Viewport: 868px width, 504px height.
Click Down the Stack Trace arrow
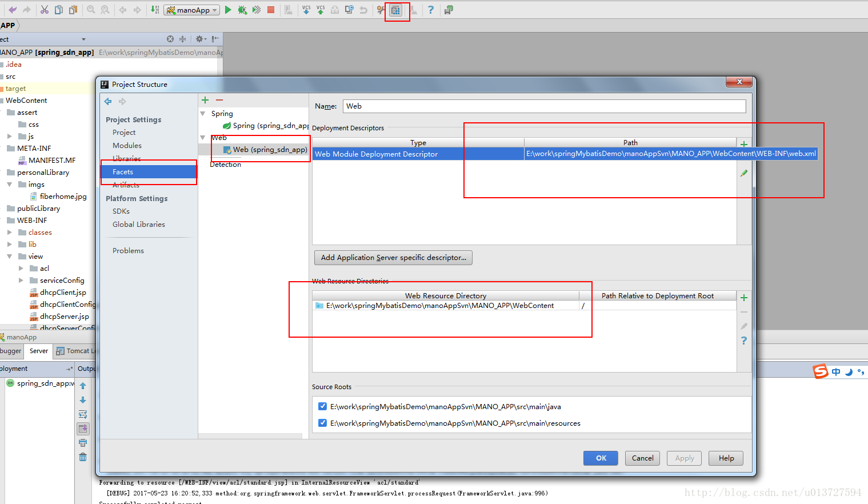pyautogui.click(x=83, y=400)
